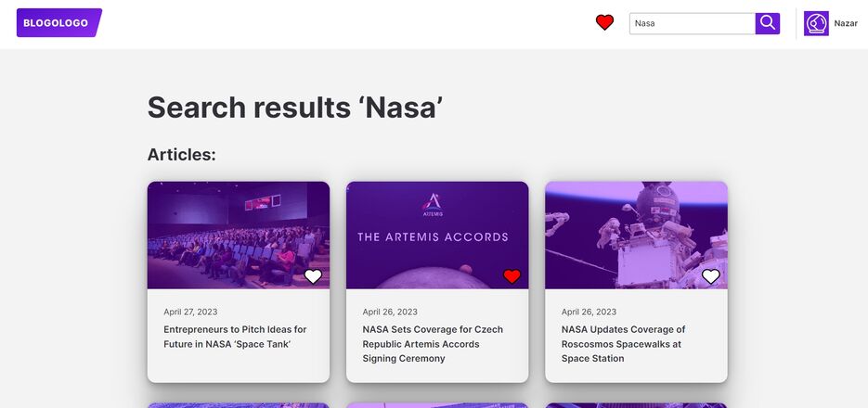Screen dimensions: 868x408
Task: Select the Nazar username in the header
Action: 846,24
